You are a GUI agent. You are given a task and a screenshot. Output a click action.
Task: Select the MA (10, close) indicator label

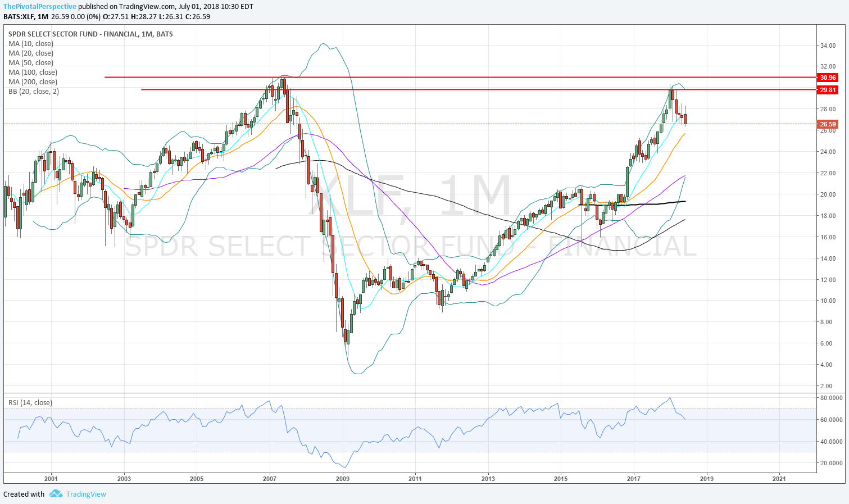tap(31, 44)
